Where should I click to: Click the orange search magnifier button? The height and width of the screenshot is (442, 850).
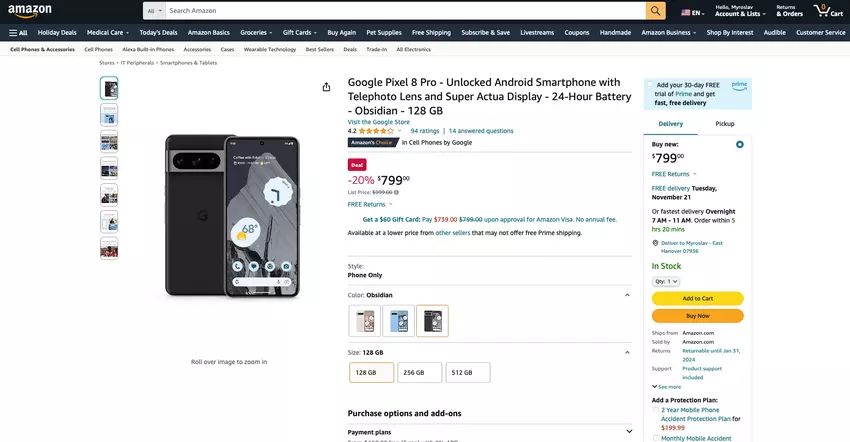click(656, 11)
